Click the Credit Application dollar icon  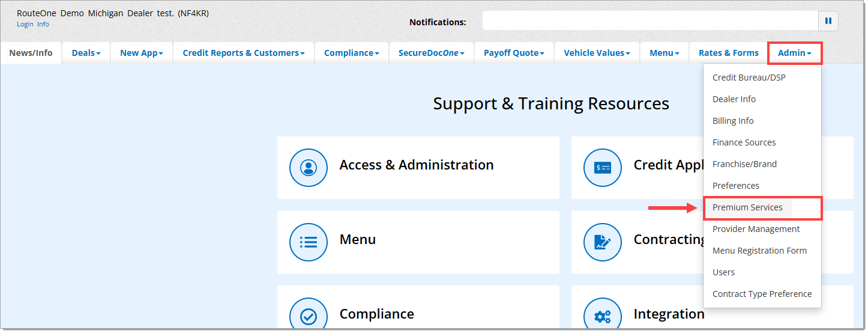pos(602,168)
